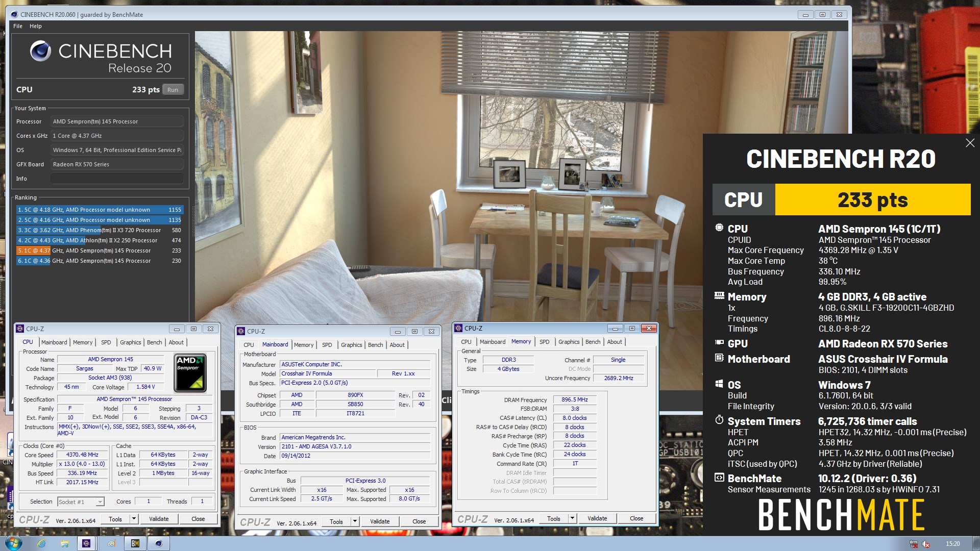This screenshot has height=551, width=980.
Task: Click Validate in CPU-Z Memory window
Action: [597, 518]
